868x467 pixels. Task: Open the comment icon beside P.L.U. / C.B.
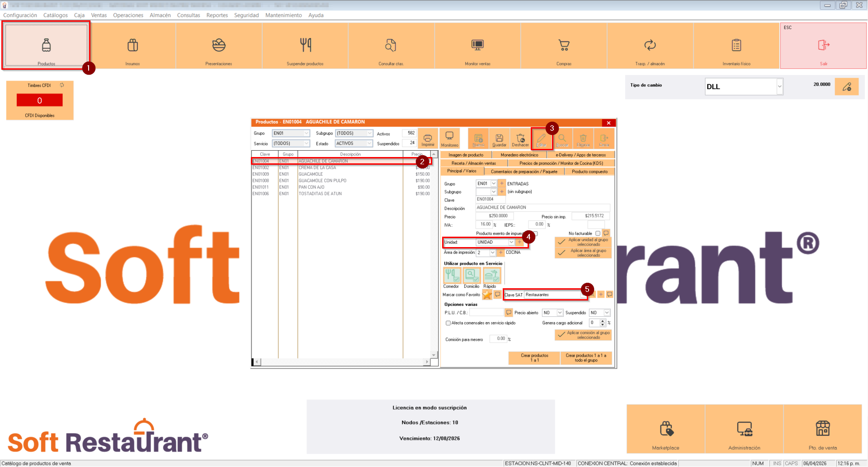coord(509,313)
